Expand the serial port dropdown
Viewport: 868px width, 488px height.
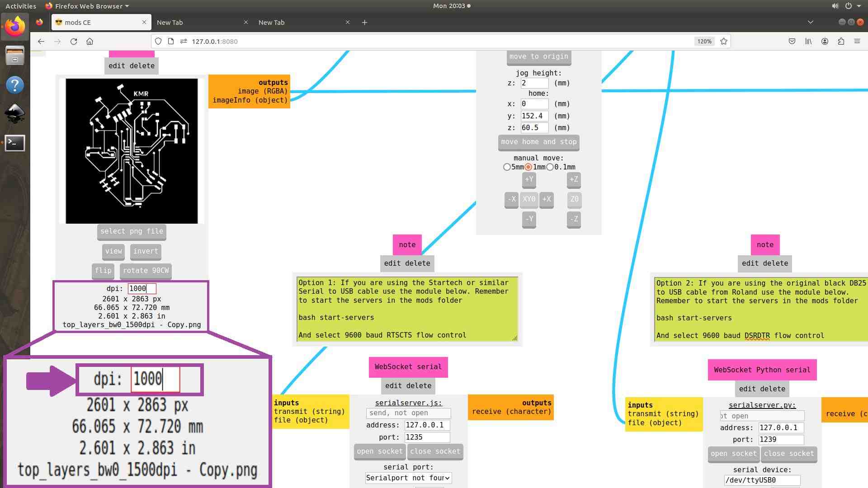click(408, 478)
